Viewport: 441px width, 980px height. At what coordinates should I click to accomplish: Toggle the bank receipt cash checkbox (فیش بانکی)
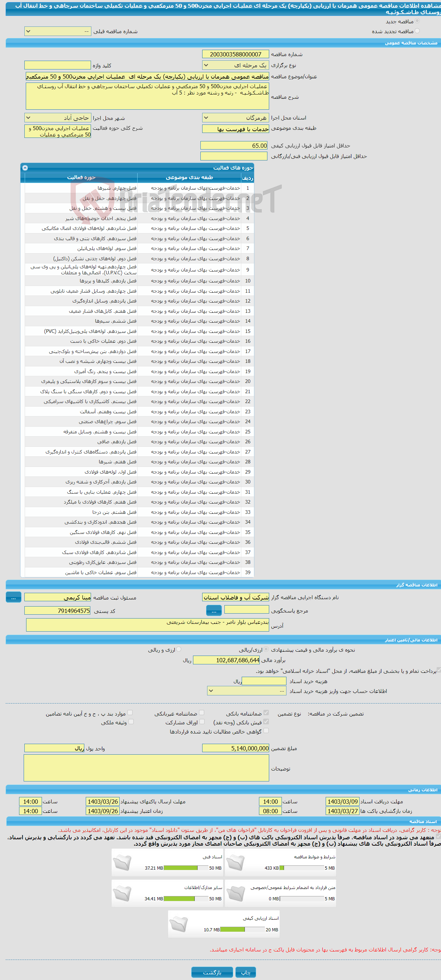(266, 722)
